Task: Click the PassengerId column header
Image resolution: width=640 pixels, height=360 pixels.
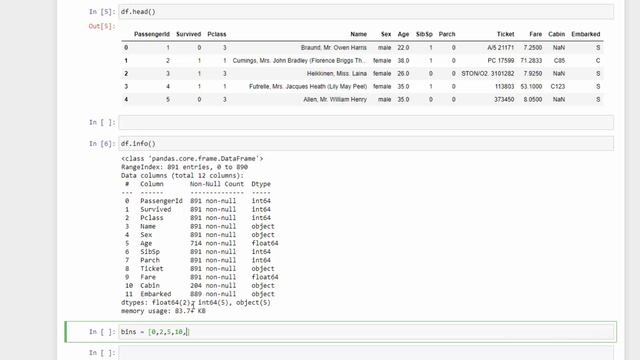Action: pos(151,34)
